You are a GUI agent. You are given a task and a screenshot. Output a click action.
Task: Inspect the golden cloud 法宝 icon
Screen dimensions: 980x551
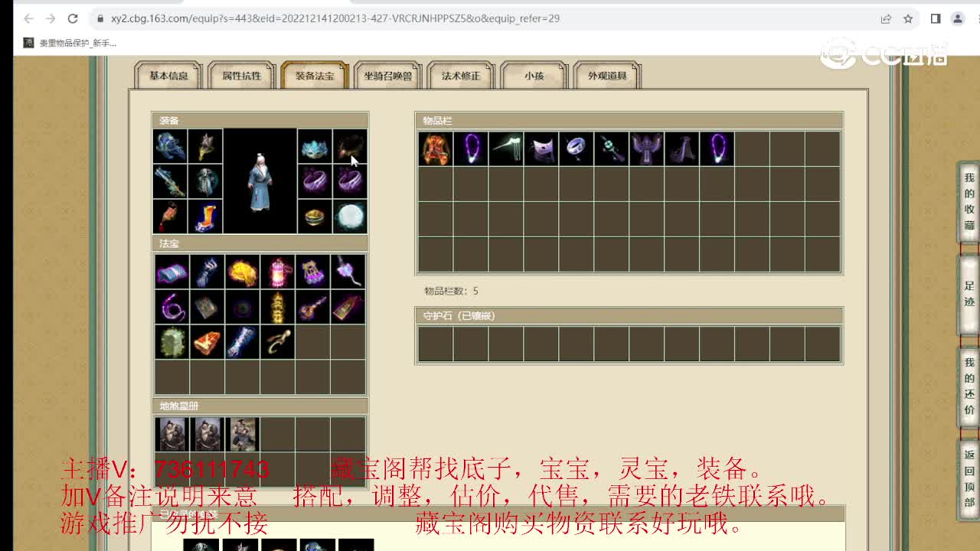(242, 272)
